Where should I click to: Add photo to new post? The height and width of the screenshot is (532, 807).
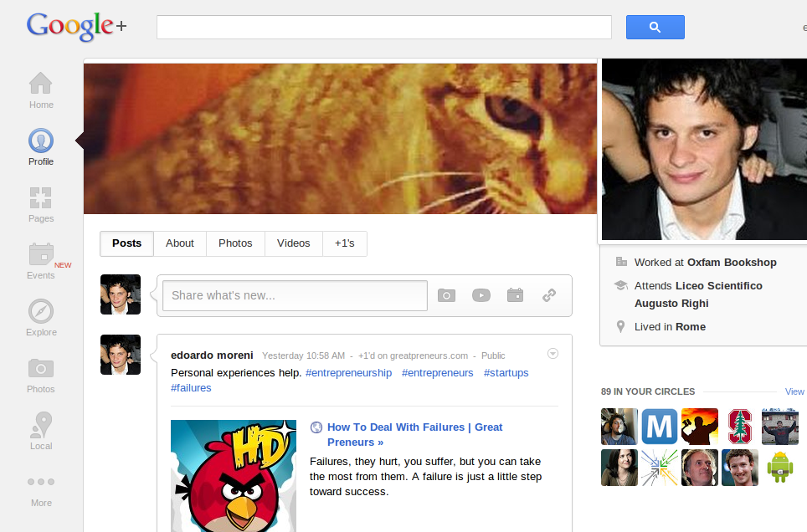coord(446,295)
